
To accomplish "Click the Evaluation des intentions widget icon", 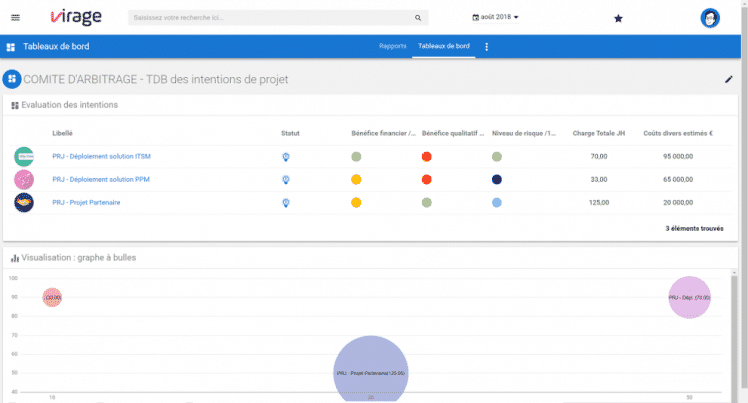I will (x=15, y=105).
